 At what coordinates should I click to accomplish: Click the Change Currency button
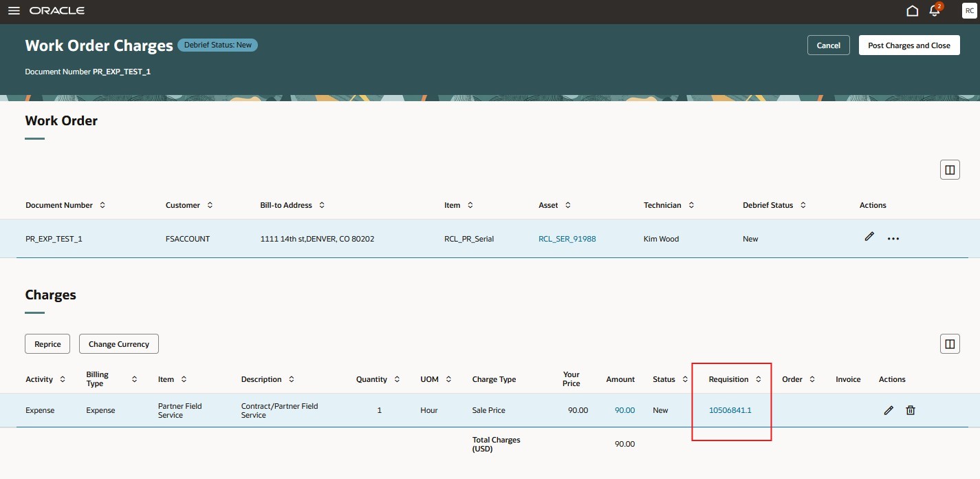119,344
